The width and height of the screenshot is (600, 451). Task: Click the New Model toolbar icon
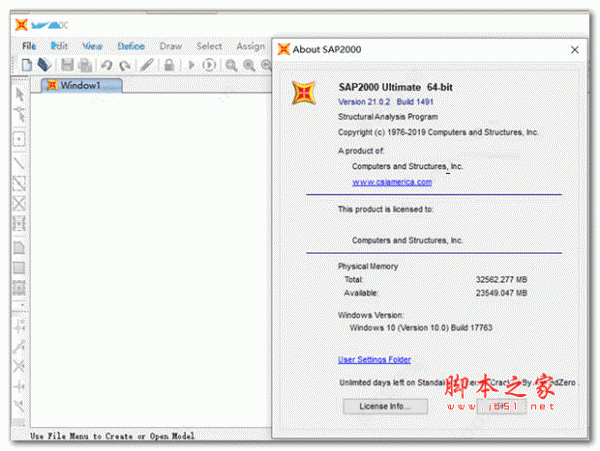pos(26,65)
